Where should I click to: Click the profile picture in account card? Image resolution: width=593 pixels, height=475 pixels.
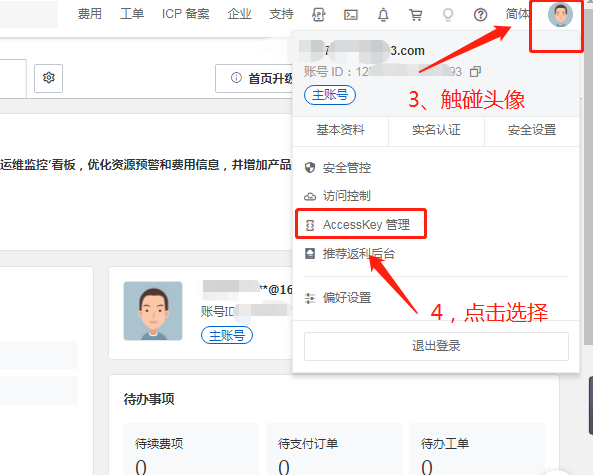pos(153,311)
